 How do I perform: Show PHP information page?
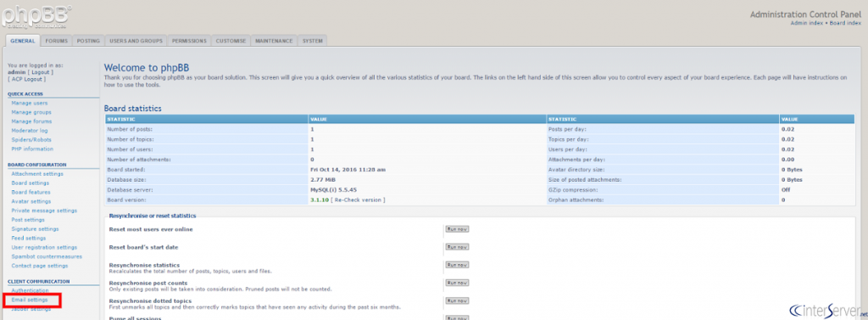[x=32, y=149]
